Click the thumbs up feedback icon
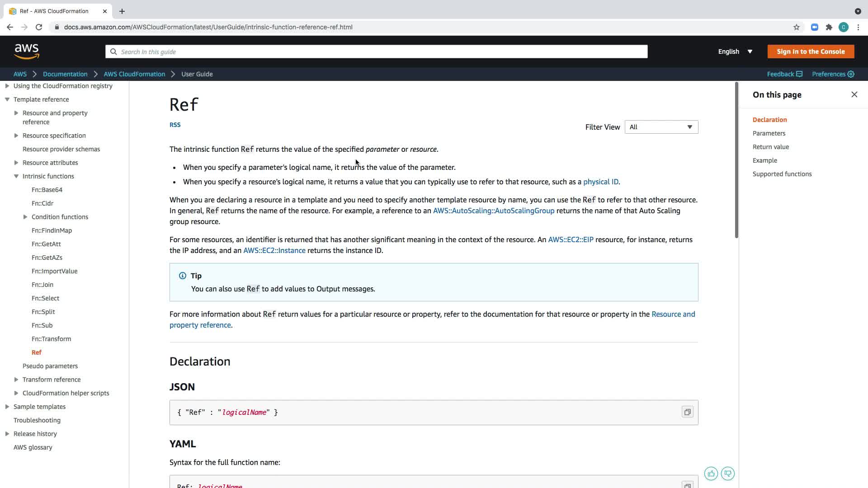This screenshot has width=868, height=488. coord(711,474)
